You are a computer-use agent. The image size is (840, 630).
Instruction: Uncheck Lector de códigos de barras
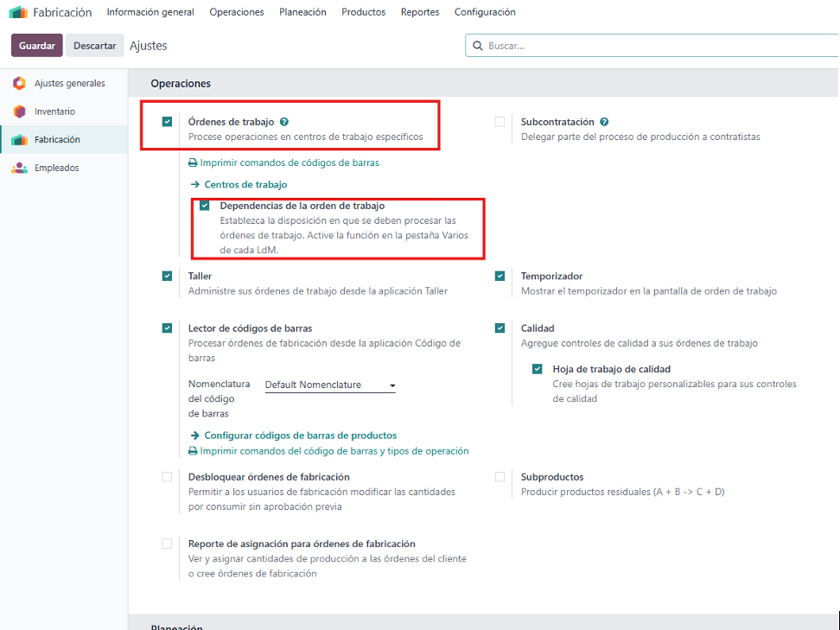coord(167,328)
